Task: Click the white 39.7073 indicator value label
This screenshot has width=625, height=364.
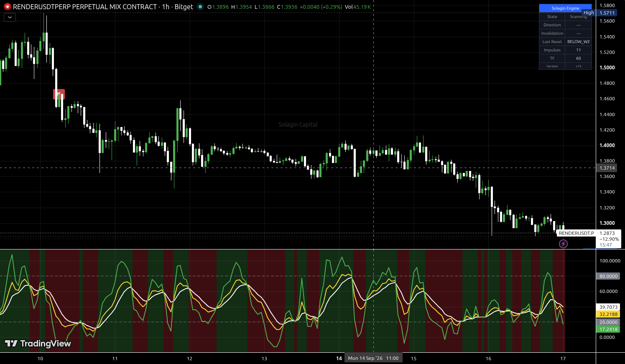Action: click(x=608, y=307)
